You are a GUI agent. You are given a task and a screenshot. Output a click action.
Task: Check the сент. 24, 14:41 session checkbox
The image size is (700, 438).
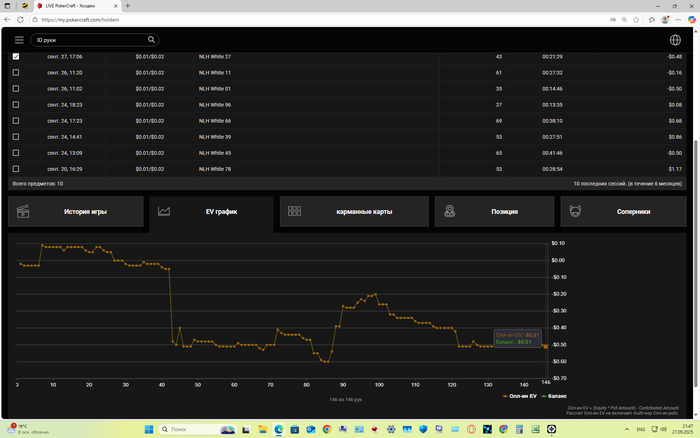(16, 137)
